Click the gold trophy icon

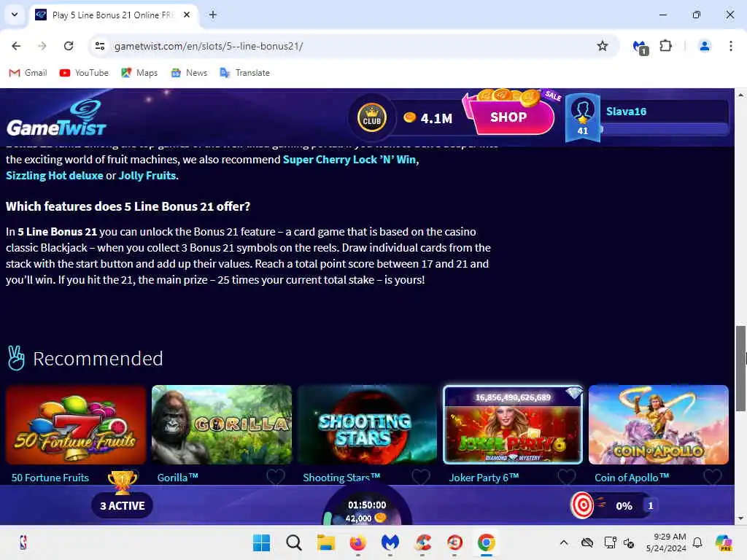tap(123, 483)
